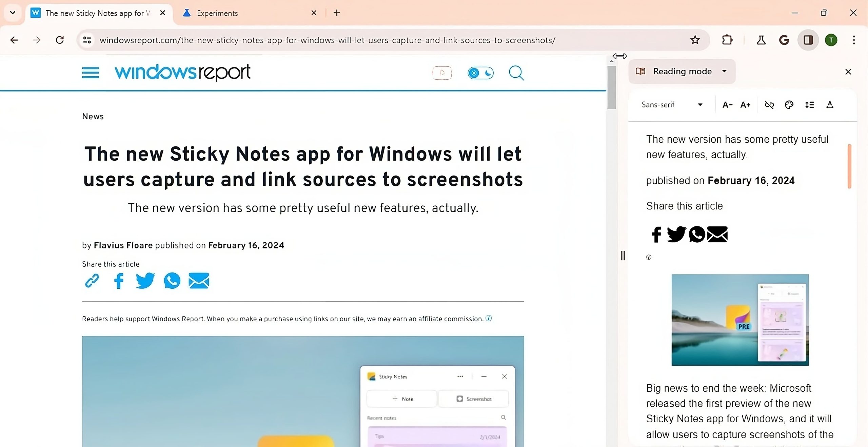
Task: Open Sticky Notes image in reading panel
Action: pos(740,320)
